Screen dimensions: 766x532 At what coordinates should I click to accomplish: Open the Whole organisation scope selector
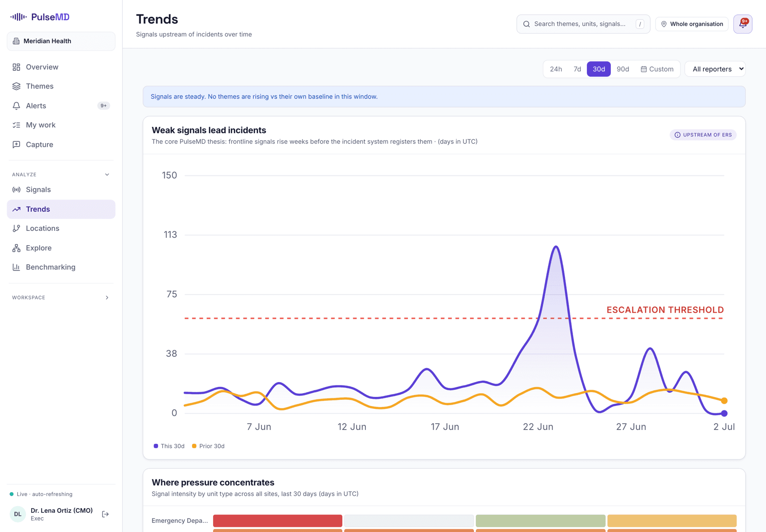(692, 24)
